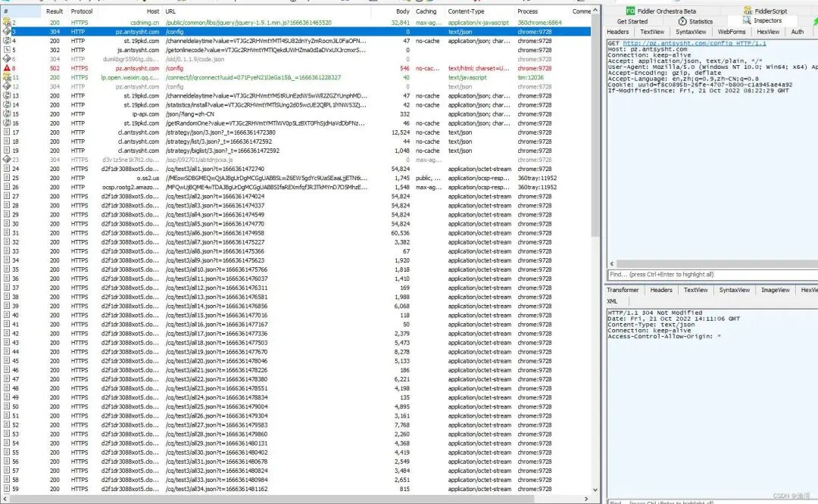Switch to the request Auth tab
Screen dimensions: 818x504
pyautogui.click(x=797, y=32)
